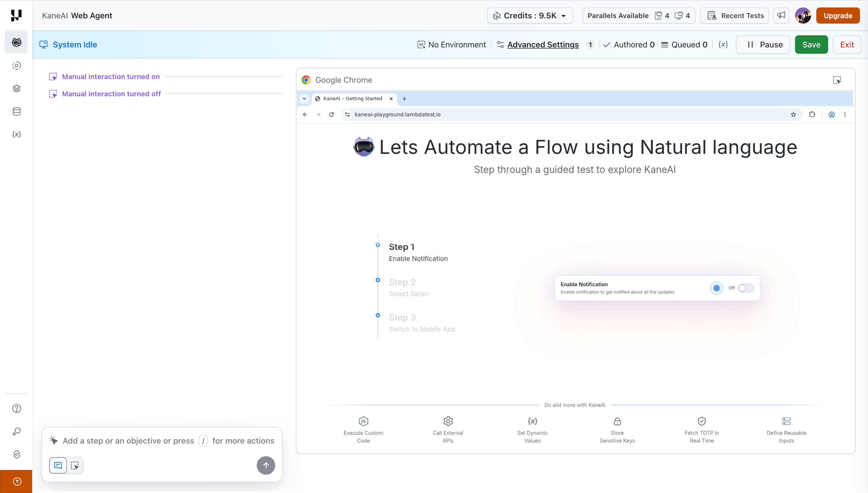868x493 pixels.
Task: Click the Parallels Available indicator
Action: pyautogui.click(x=639, y=16)
